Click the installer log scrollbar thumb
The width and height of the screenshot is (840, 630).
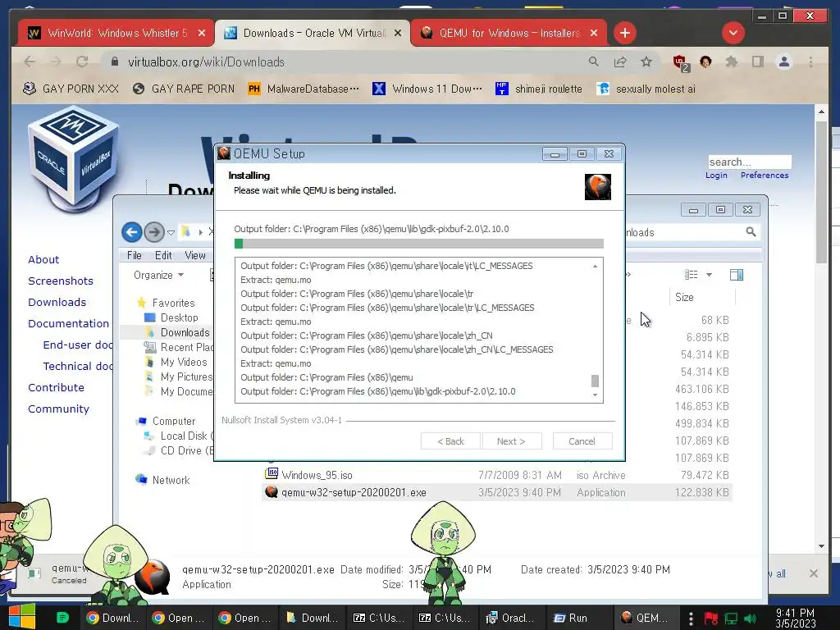595,381
